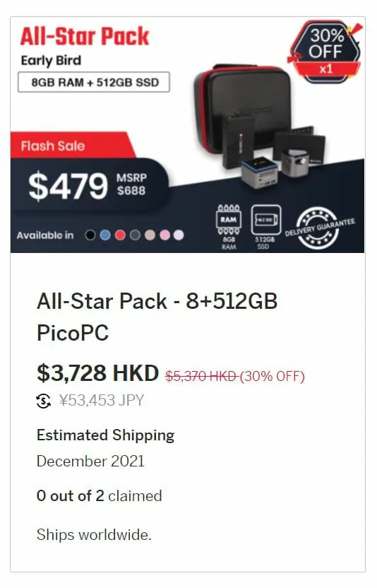Select the pink color dot
Viewport: 377px width, 588px height.
[165, 235]
